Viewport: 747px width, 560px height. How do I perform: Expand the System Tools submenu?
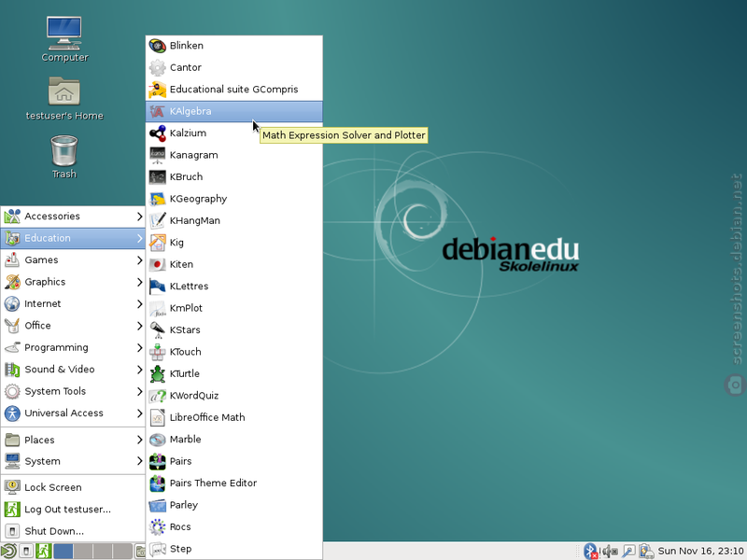pyautogui.click(x=73, y=392)
